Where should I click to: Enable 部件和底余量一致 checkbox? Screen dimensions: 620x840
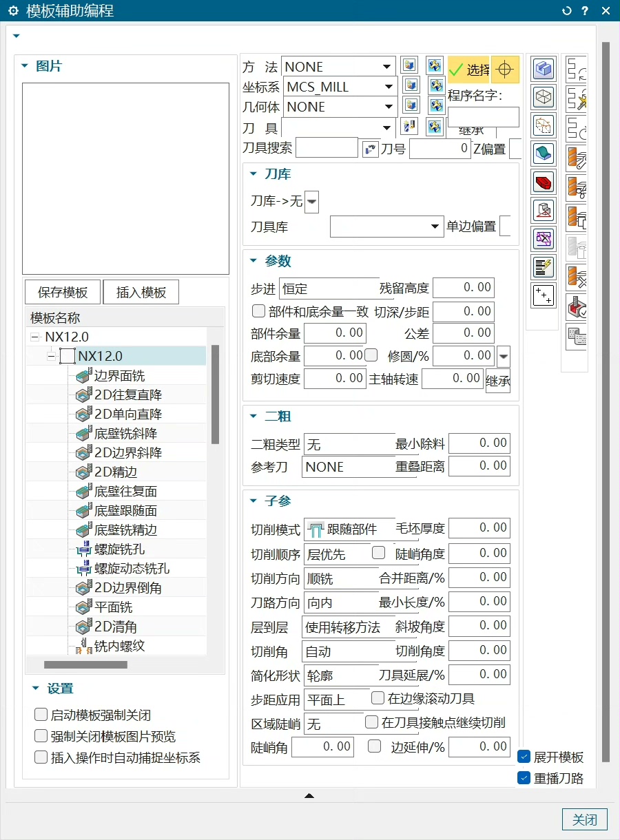click(258, 311)
